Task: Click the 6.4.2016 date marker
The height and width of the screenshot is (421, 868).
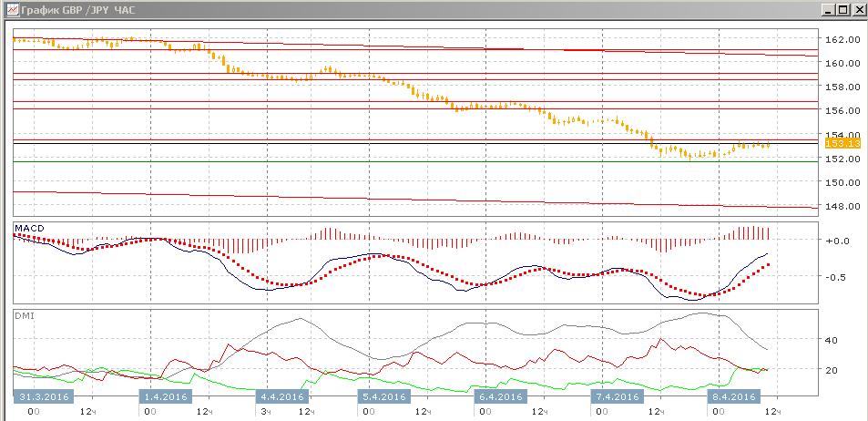Action: 502,397
